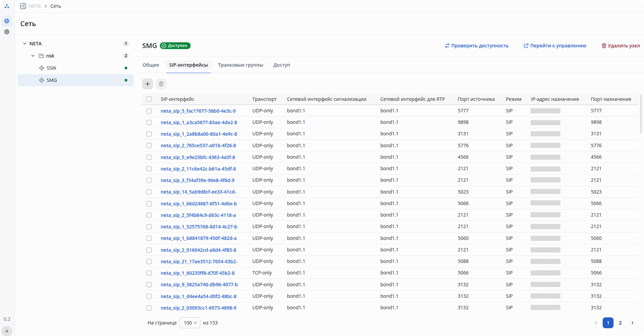Check the TCP-only neta_sip_1_60235ff8 row checkbox
Image resolution: width=644 pixels, height=336 pixels.
(149, 273)
